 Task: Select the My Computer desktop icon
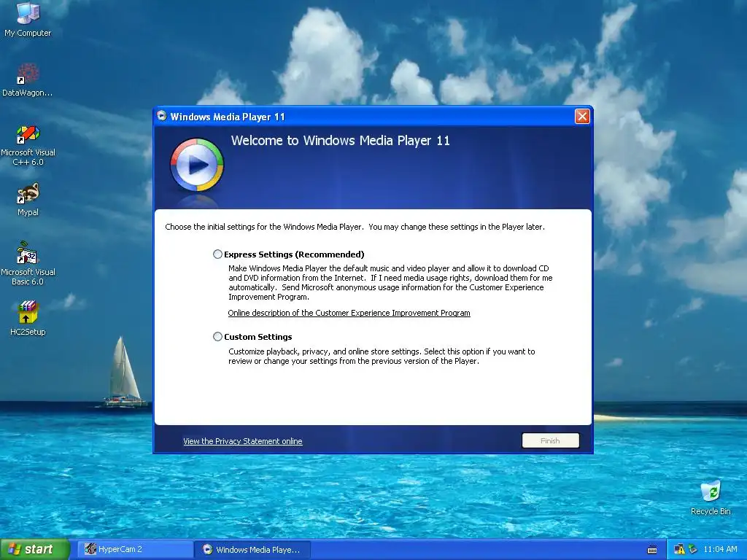pyautogui.click(x=28, y=19)
